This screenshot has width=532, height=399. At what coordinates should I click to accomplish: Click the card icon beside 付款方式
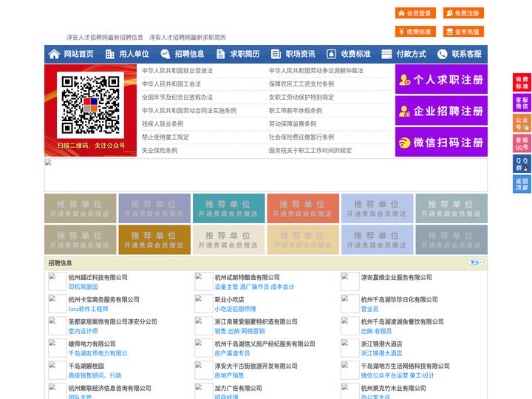pos(386,54)
